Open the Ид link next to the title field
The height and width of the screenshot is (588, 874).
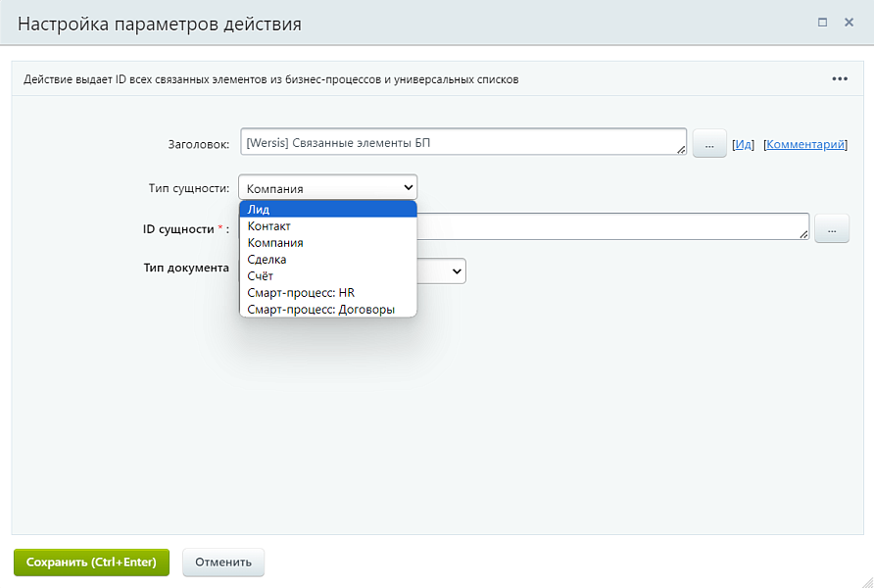743,143
